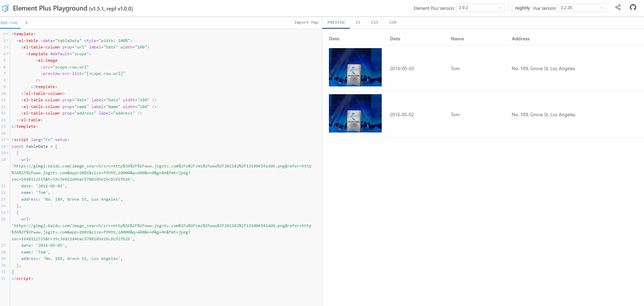Viewport: 644px width, 306px height.
Task: Switch to the SSR output tab
Action: (x=393, y=23)
